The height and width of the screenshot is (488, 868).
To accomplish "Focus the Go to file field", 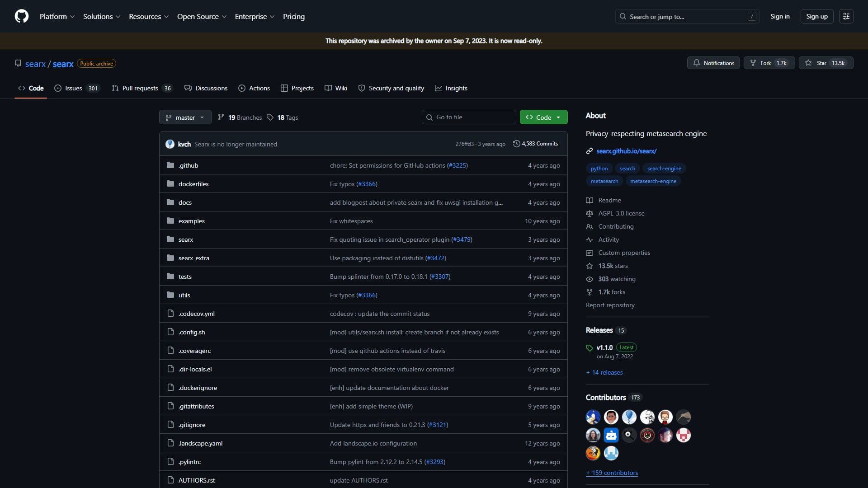I will [469, 117].
